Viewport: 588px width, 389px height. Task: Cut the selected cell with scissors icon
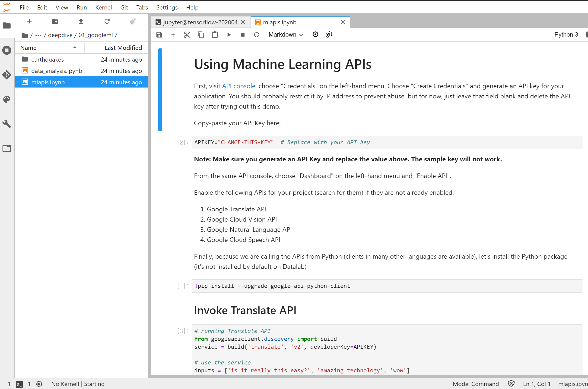pos(187,35)
